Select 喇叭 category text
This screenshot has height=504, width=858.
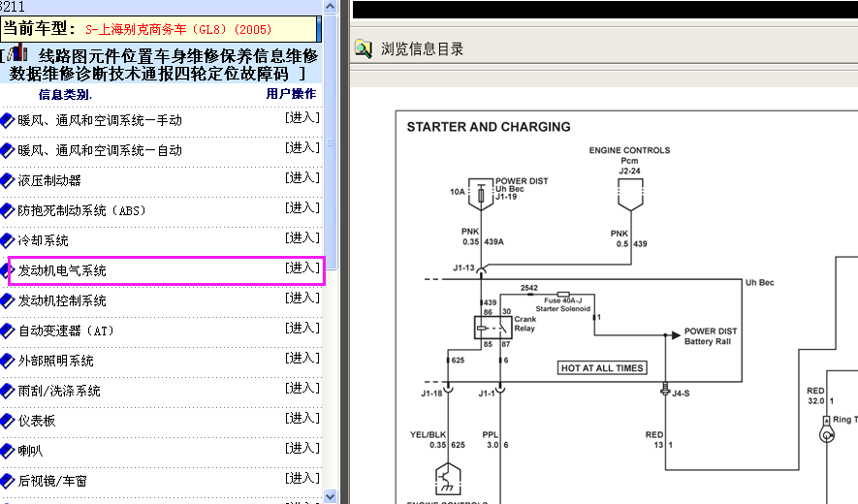tap(30, 452)
